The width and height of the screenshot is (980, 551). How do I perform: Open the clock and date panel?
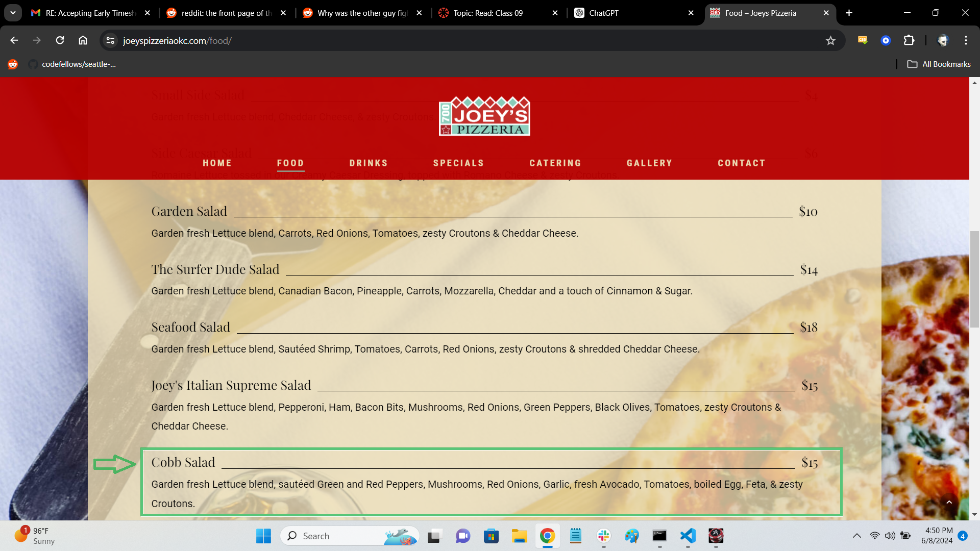tap(937, 536)
